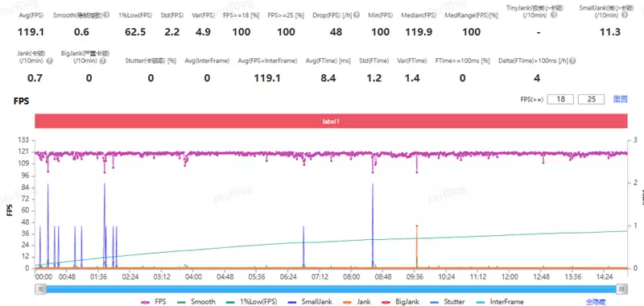Toggle InterFrame series in legend

[499, 302]
